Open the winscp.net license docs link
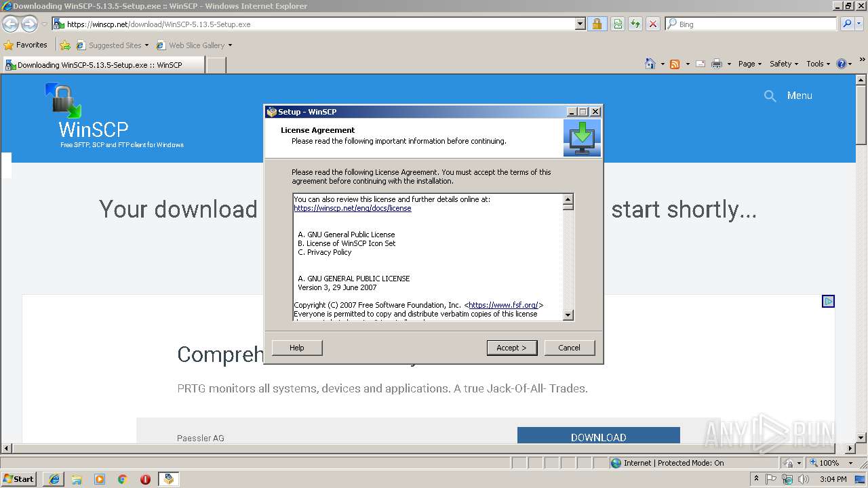Screen dimensions: 868x488 pyautogui.click(x=353, y=208)
